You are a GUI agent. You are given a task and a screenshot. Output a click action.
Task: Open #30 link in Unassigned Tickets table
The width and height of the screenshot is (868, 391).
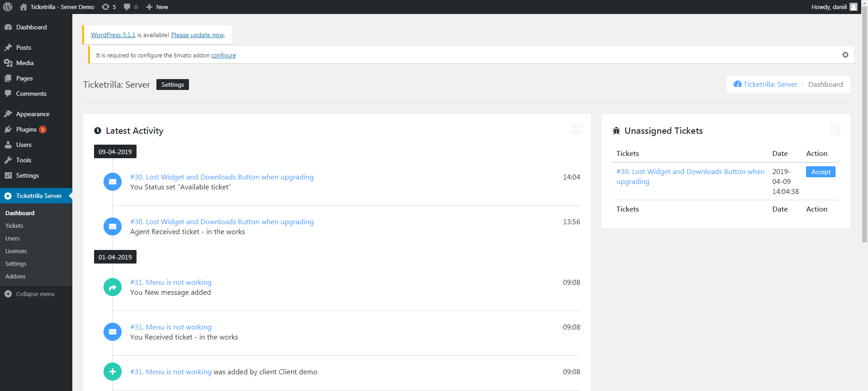click(690, 176)
